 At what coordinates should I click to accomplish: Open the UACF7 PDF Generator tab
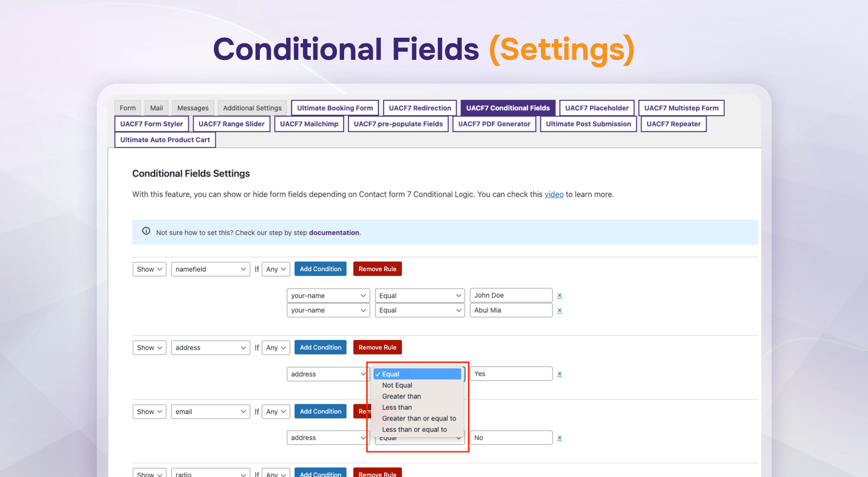click(494, 124)
